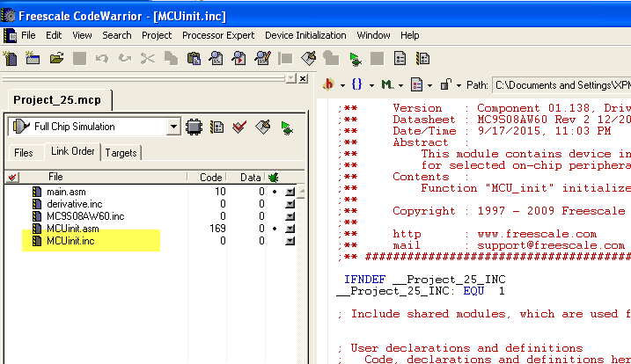Viewport: 631px width, 364px height.
Task: Open the interface popup for MCUinit.inc row
Action: point(290,241)
